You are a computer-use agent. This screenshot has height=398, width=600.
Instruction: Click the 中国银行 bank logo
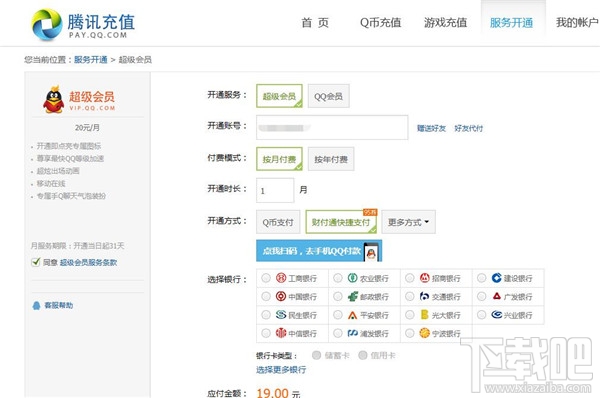click(x=281, y=296)
